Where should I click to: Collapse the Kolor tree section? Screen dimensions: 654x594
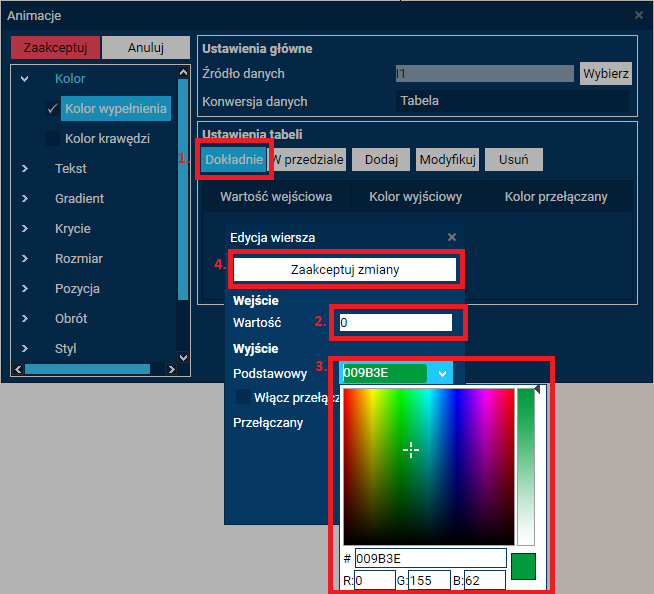pyautogui.click(x=25, y=78)
